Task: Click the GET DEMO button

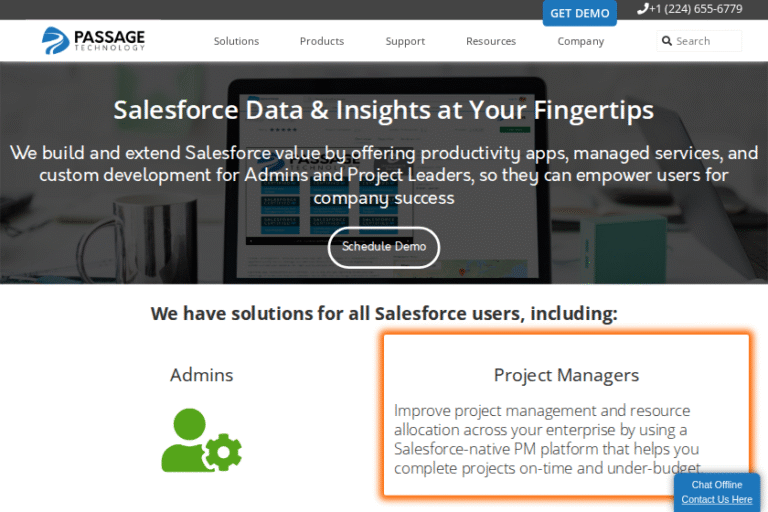Action: pyautogui.click(x=579, y=13)
